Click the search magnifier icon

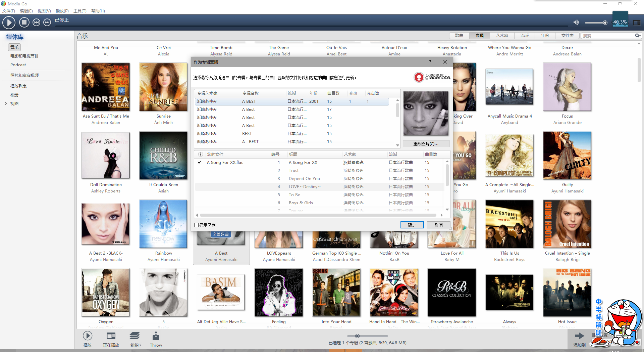pos(637,36)
